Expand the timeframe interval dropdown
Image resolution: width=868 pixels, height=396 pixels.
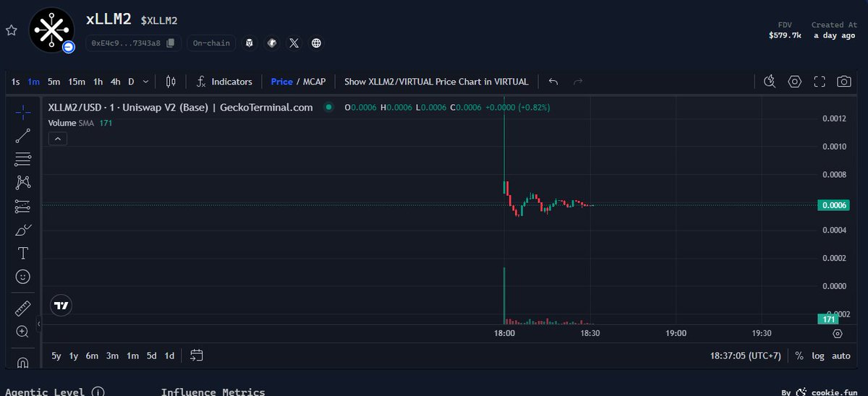pyautogui.click(x=146, y=82)
